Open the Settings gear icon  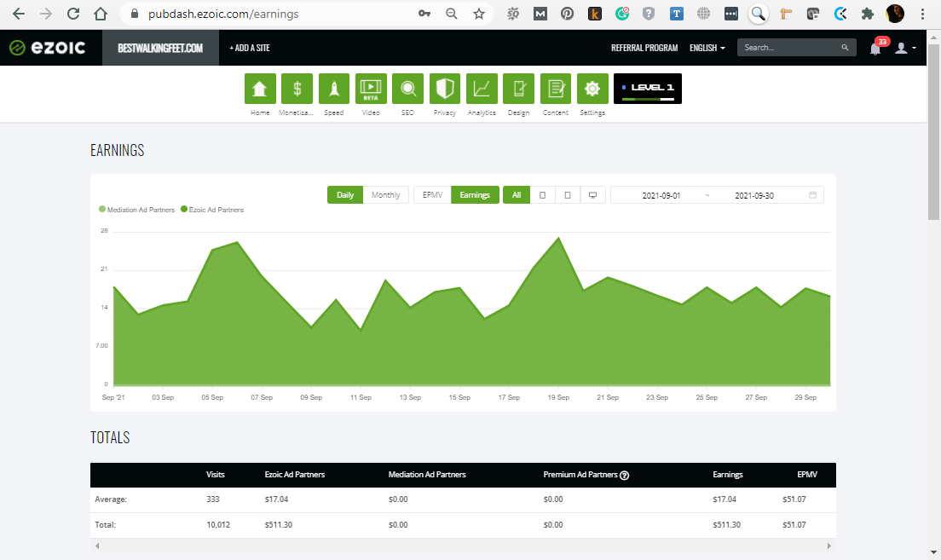[592, 89]
